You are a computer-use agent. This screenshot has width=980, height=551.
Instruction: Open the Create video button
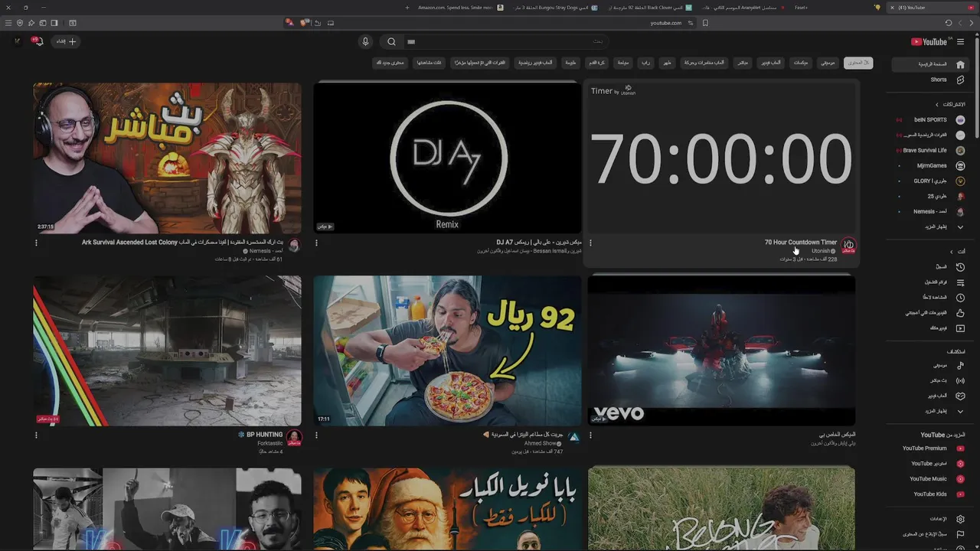tap(66, 42)
